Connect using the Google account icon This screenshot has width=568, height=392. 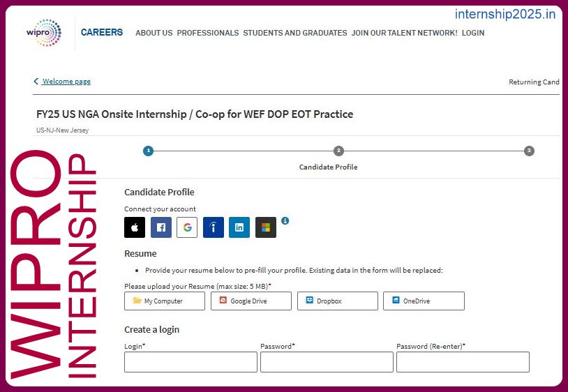187,227
